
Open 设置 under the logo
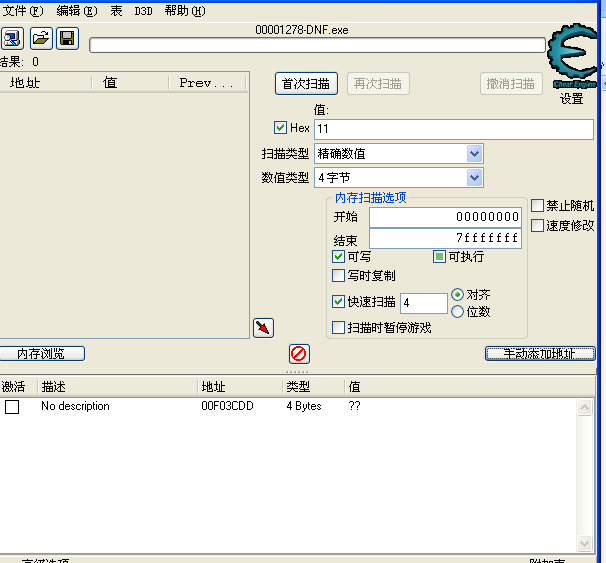point(571,99)
